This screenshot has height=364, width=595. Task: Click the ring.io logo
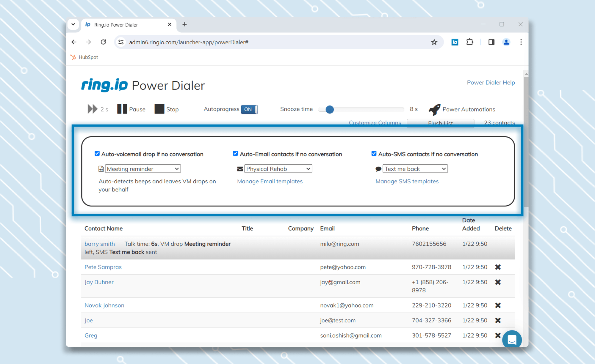point(104,85)
